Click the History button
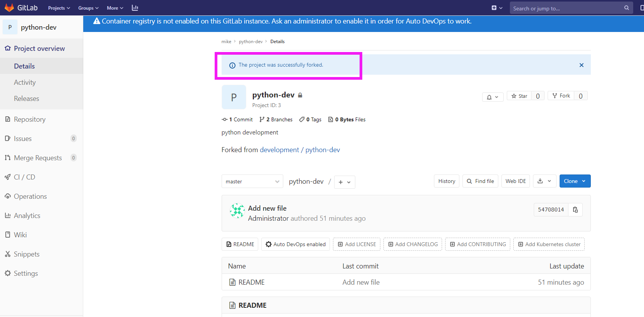This screenshot has width=644, height=317. coord(447,181)
